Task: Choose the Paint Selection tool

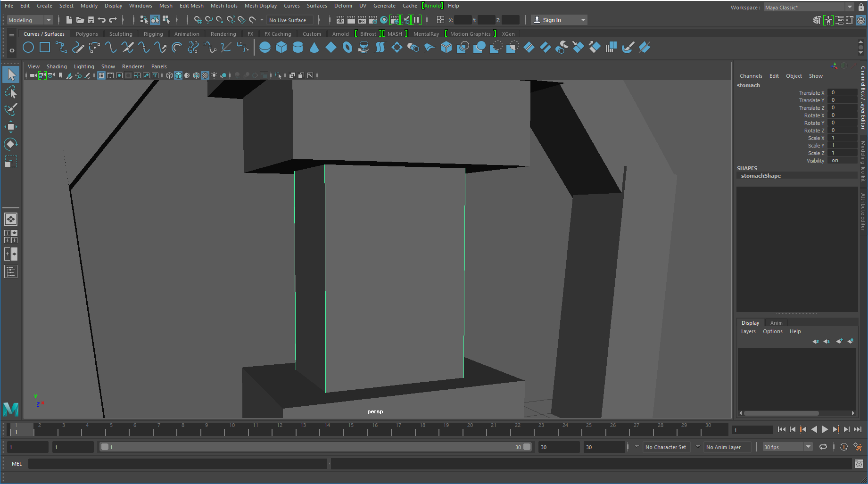Action: (10, 109)
